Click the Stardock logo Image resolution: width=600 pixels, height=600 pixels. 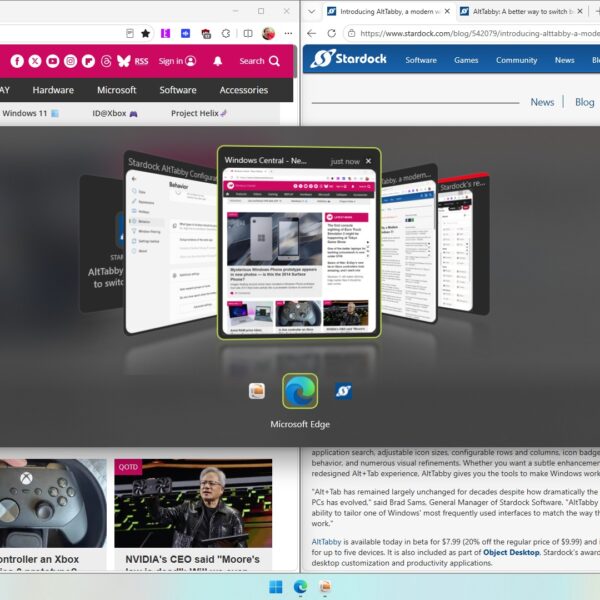tap(349, 59)
